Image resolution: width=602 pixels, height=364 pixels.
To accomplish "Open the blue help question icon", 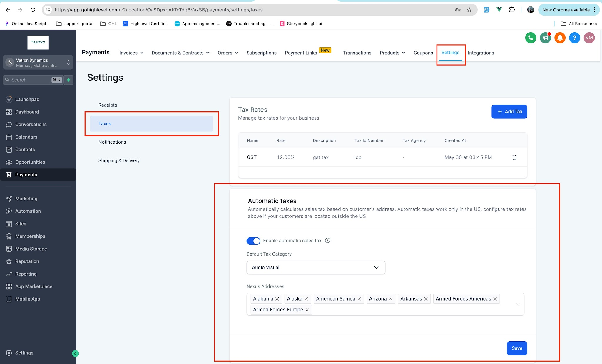I will [574, 38].
